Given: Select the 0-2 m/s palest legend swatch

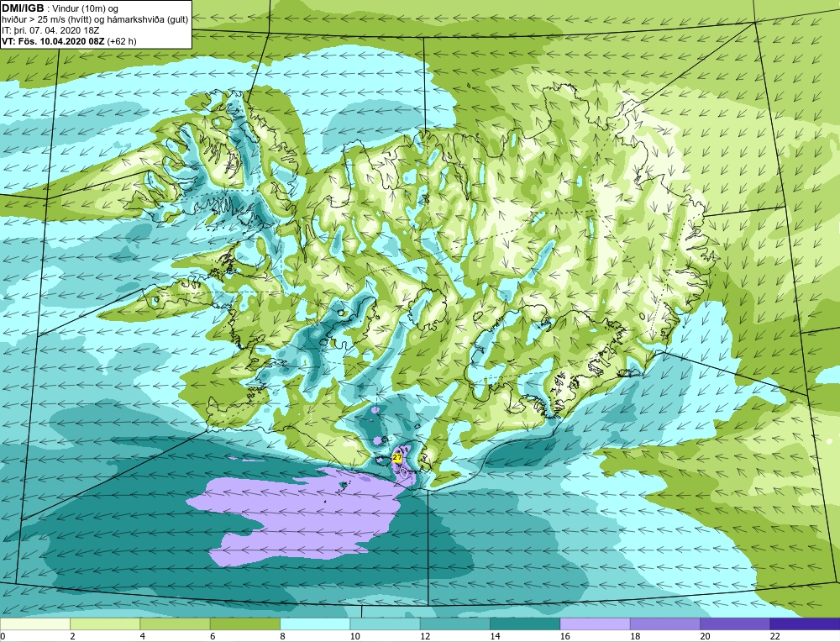Looking at the screenshot, I should [x=34, y=624].
